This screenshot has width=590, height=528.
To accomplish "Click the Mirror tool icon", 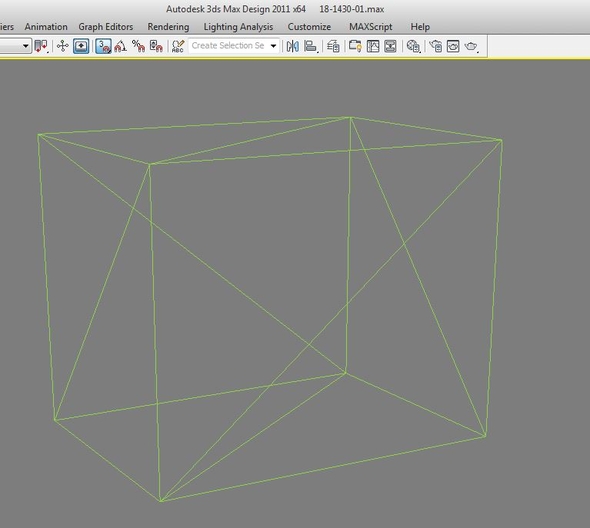I will (292, 46).
